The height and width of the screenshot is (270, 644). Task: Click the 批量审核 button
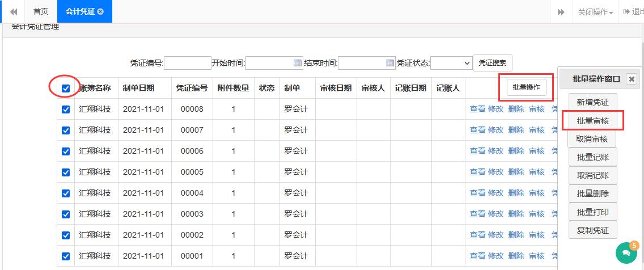(x=592, y=121)
